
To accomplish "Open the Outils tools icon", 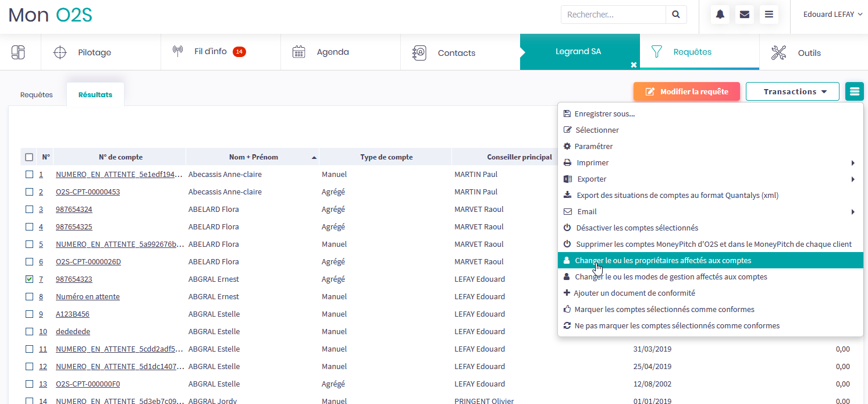I will 778,53.
